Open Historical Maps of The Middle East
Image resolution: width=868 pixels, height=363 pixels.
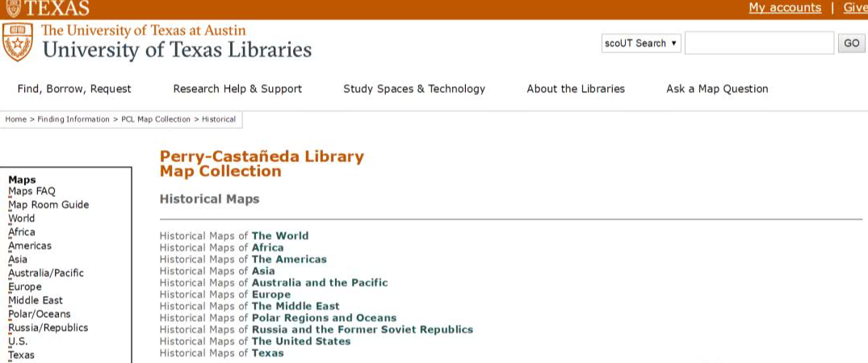296,306
